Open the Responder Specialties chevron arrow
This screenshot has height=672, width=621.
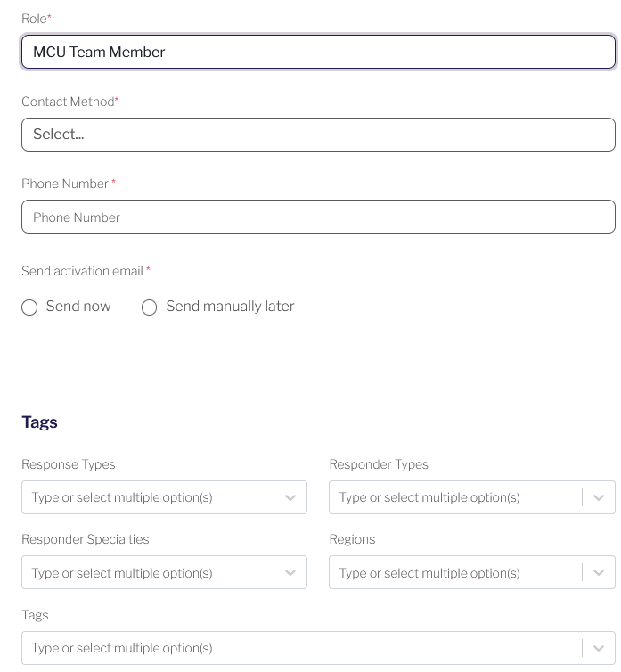tap(290, 572)
